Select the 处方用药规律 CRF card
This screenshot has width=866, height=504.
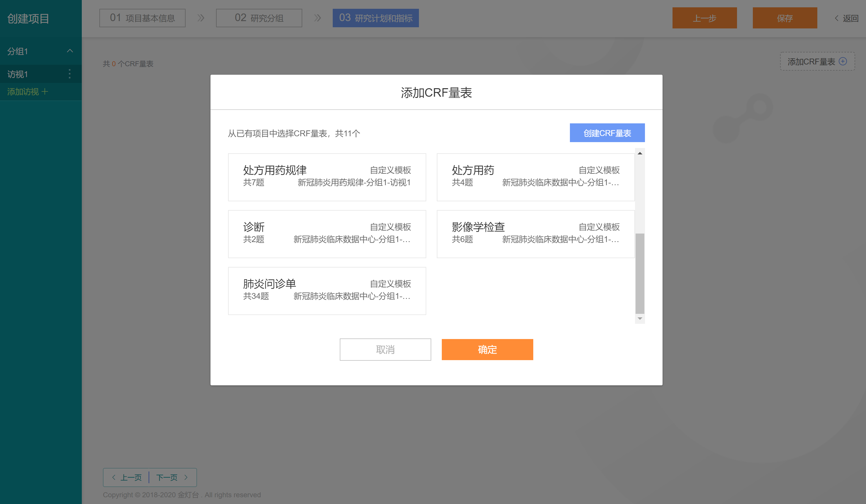point(327,177)
